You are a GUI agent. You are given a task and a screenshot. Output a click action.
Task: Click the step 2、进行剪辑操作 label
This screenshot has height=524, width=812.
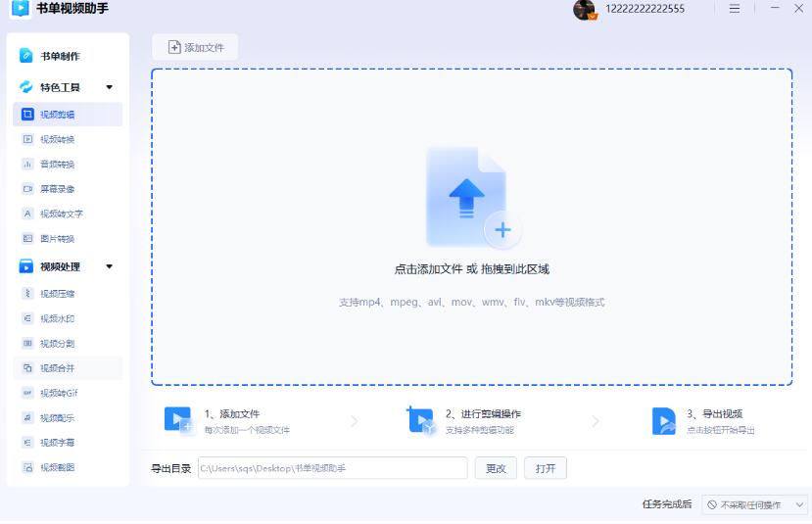(x=483, y=413)
